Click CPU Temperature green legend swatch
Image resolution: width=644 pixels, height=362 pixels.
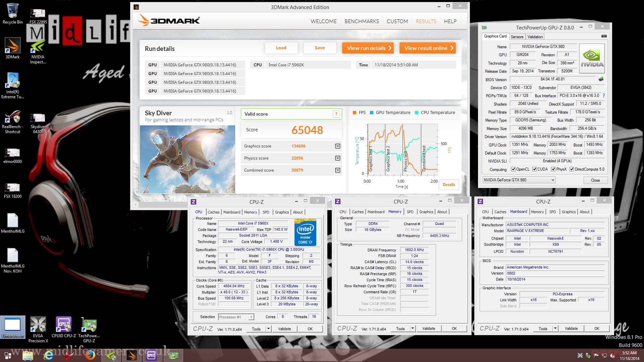[417, 113]
